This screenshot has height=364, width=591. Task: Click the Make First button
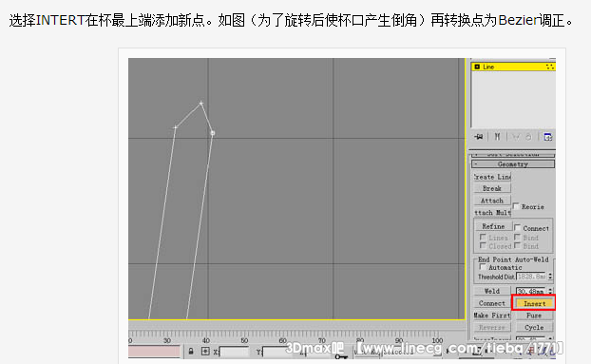pos(492,315)
